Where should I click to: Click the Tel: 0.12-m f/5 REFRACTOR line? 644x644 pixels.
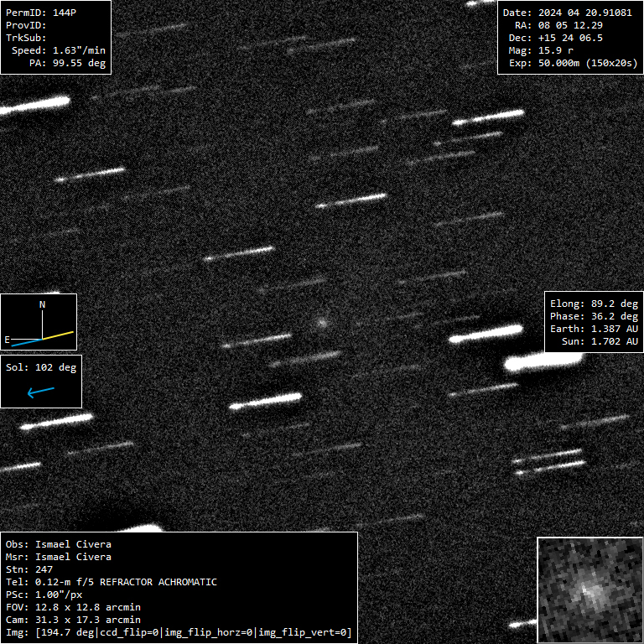112,583
